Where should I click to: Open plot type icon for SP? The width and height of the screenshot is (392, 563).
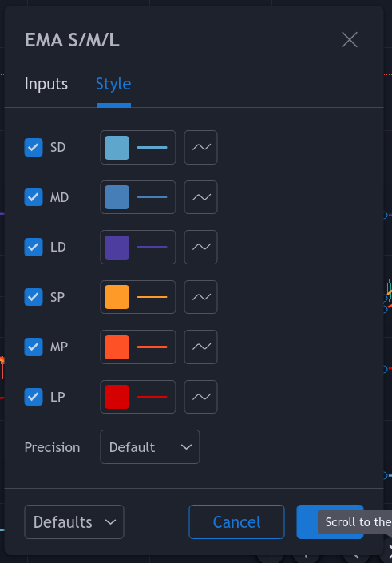coord(200,297)
